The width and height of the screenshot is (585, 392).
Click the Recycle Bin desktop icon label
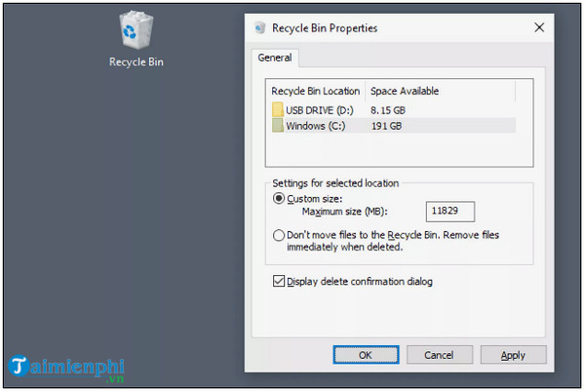(x=136, y=61)
